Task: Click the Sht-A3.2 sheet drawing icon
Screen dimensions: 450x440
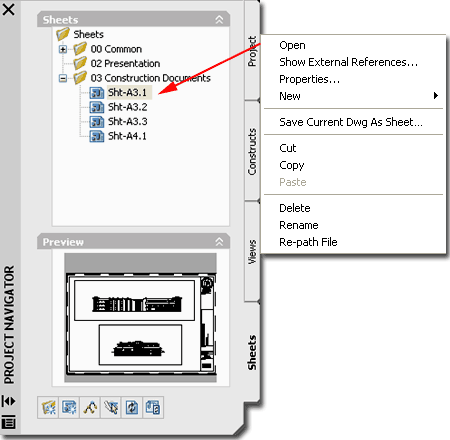Action: click(97, 107)
